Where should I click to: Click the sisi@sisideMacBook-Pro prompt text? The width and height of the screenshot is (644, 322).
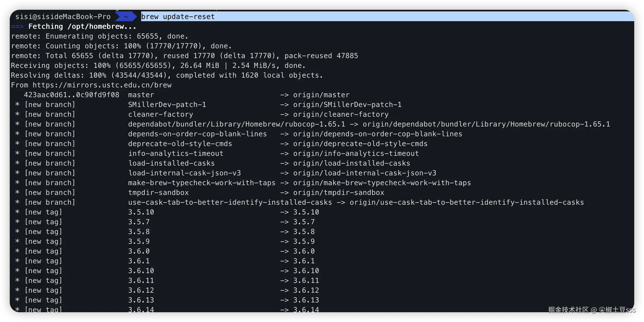click(x=63, y=17)
